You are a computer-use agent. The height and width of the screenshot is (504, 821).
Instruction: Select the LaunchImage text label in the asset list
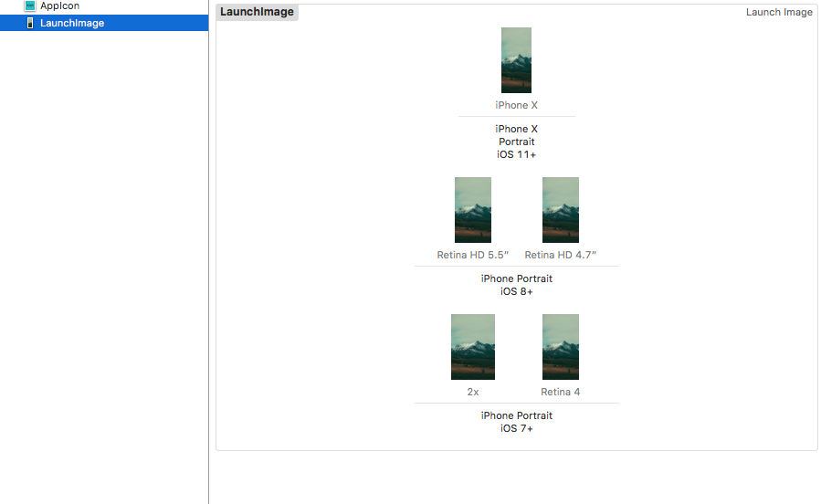click(71, 23)
